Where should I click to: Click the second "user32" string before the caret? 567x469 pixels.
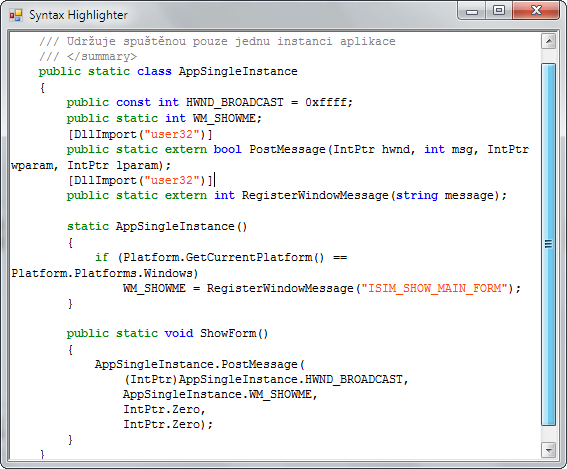tap(172, 180)
